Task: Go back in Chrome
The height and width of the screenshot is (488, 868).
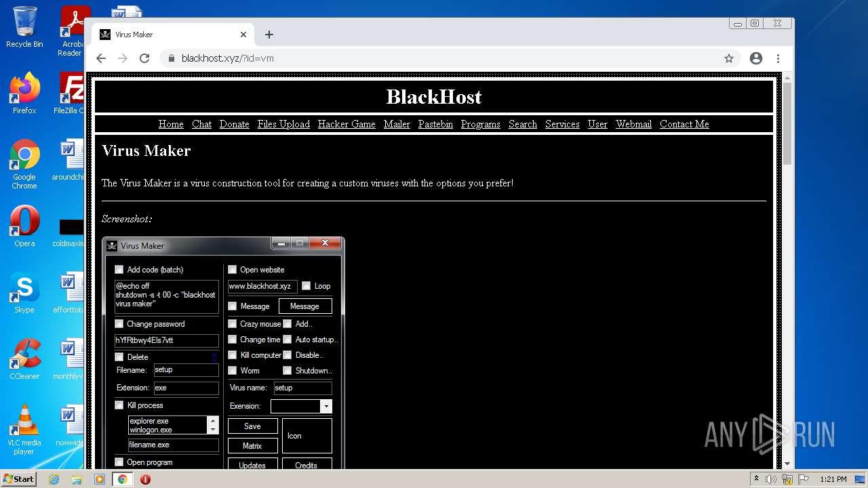Action: pyautogui.click(x=101, y=58)
